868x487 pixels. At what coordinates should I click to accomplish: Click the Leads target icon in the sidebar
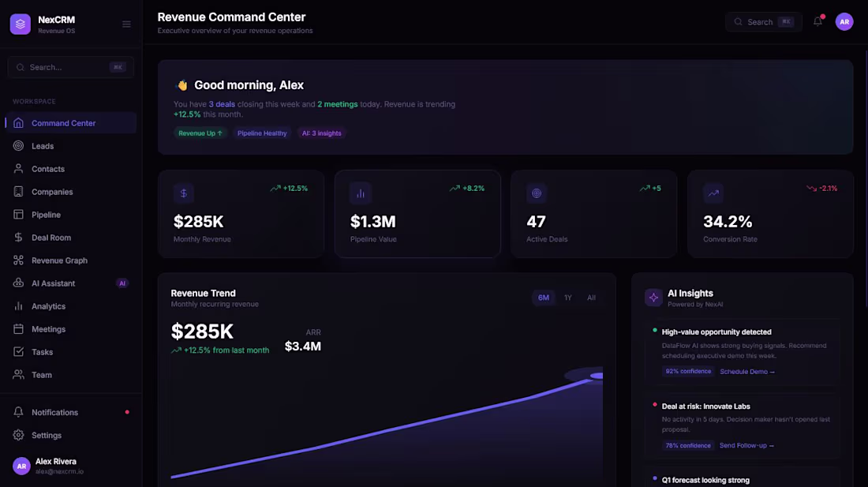tap(18, 146)
